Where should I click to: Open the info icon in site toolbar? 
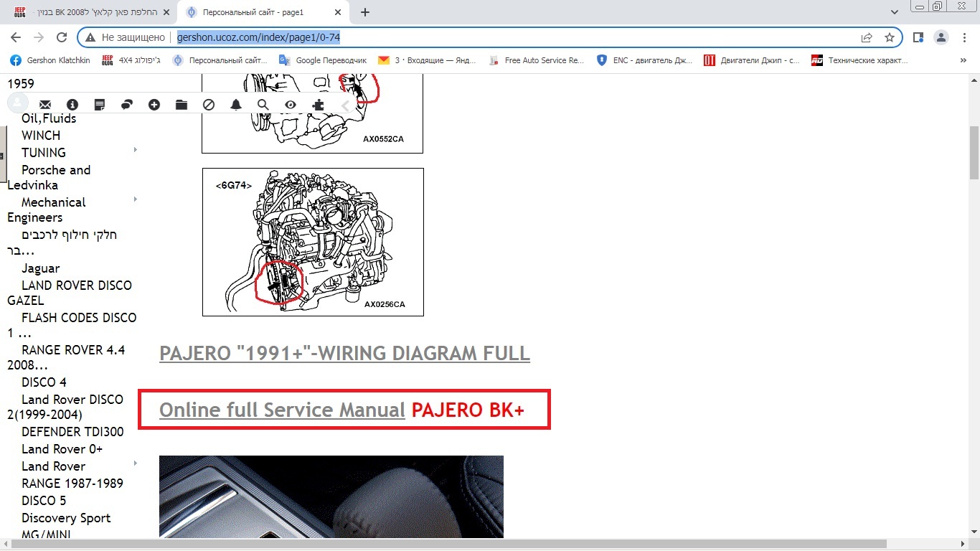tap(72, 105)
